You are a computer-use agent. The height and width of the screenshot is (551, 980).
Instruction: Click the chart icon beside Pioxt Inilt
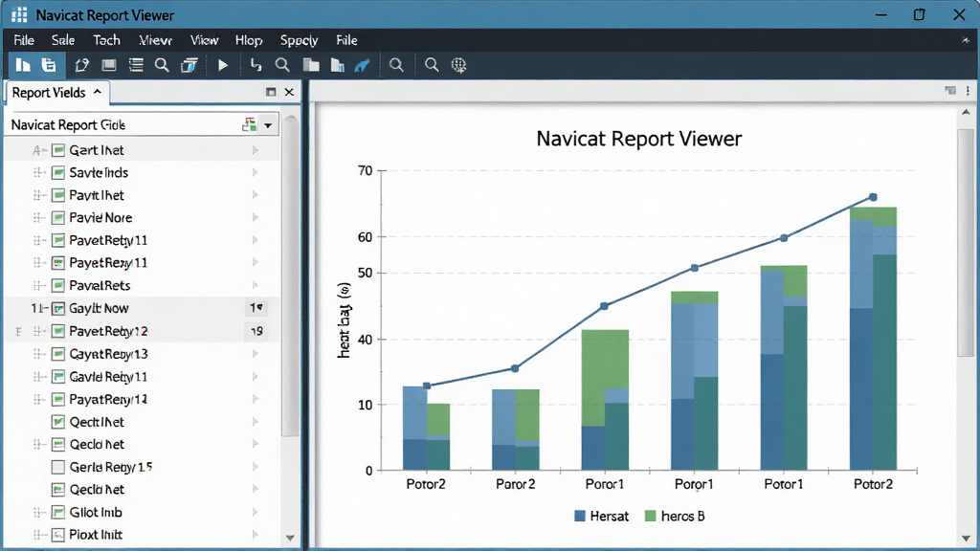[58, 535]
